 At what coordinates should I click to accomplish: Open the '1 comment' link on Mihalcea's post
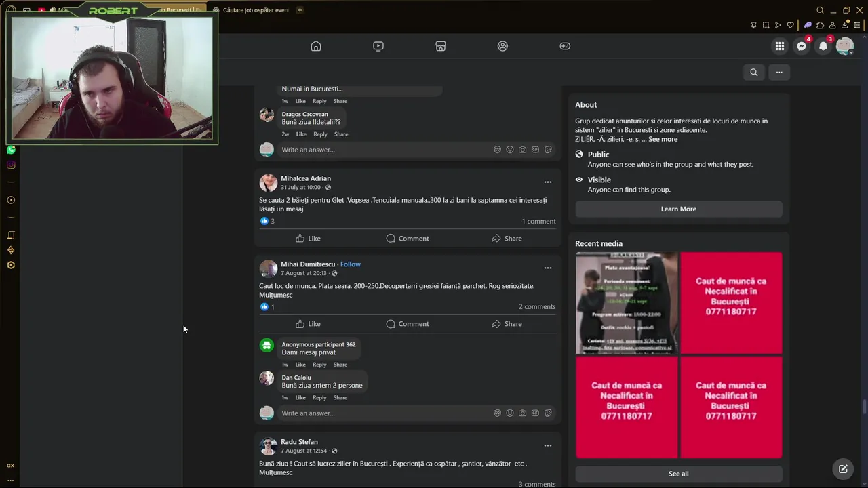pyautogui.click(x=538, y=221)
